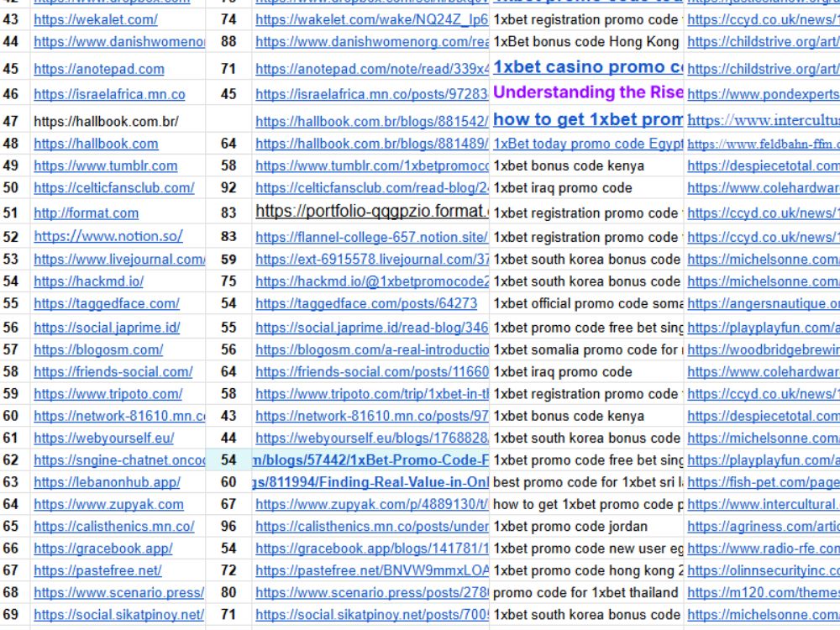Follow the https://friends-social.com/ site link
The width and height of the screenshot is (840, 630).
[113, 372]
